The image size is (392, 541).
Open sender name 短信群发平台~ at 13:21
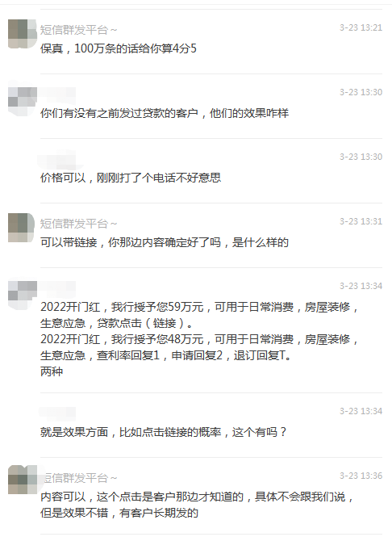point(78,30)
